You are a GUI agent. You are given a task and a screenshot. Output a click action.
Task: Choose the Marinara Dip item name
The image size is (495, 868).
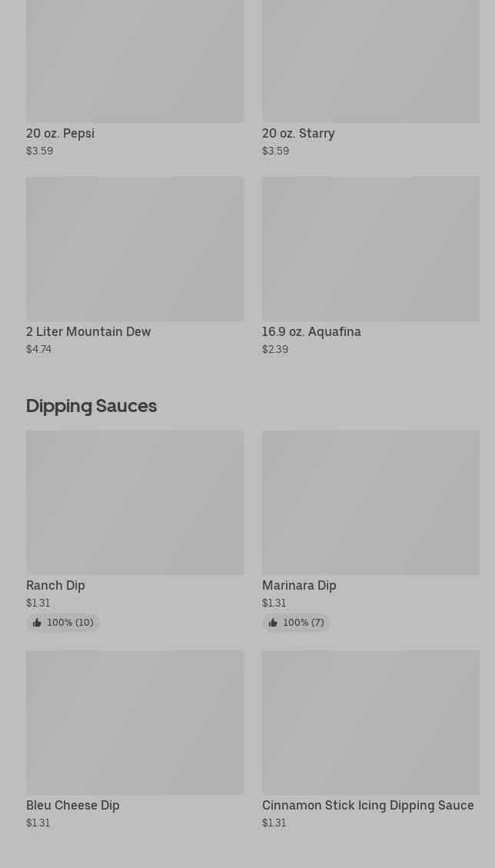(299, 585)
